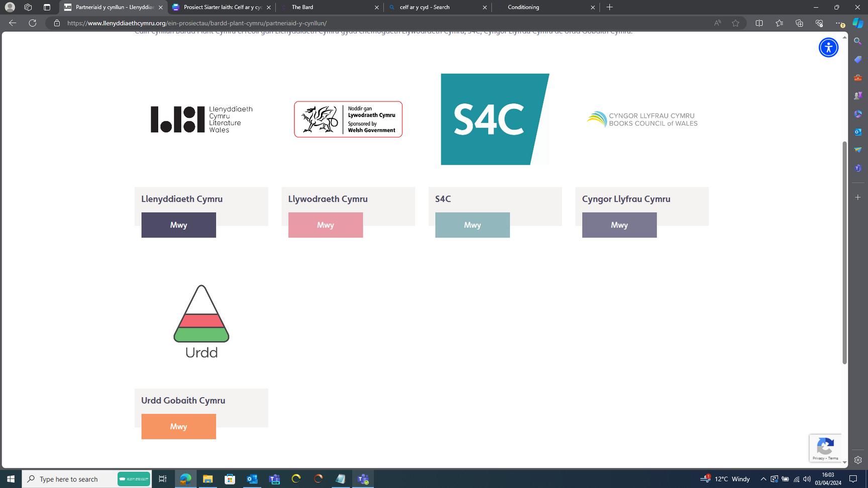Switch to the Conditioning tab
Screen dimensions: 868x488
pyautogui.click(x=546, y=8)
